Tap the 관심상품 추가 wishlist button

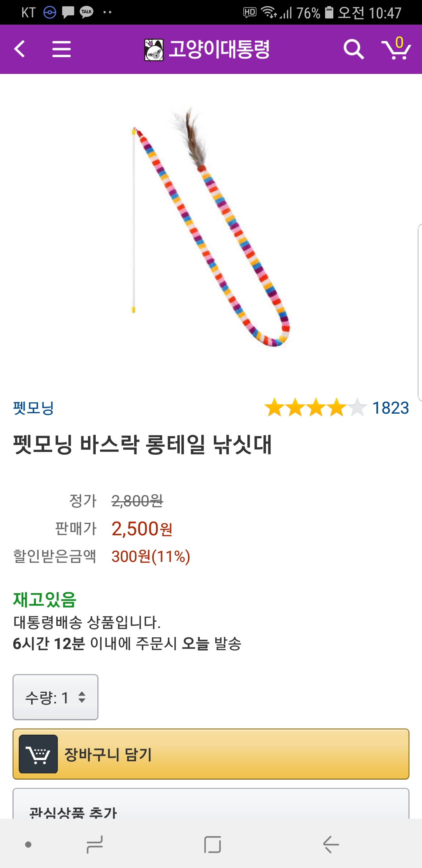(211, 809)
